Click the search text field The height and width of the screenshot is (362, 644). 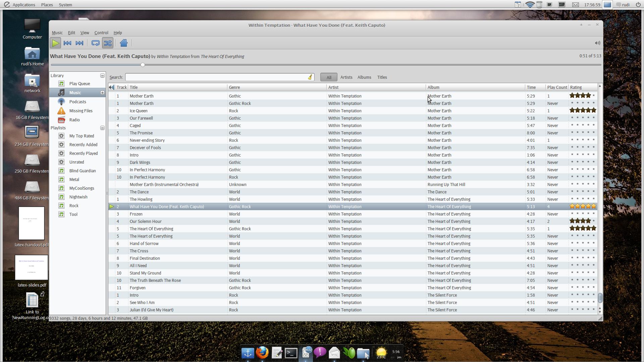(216, 77)
